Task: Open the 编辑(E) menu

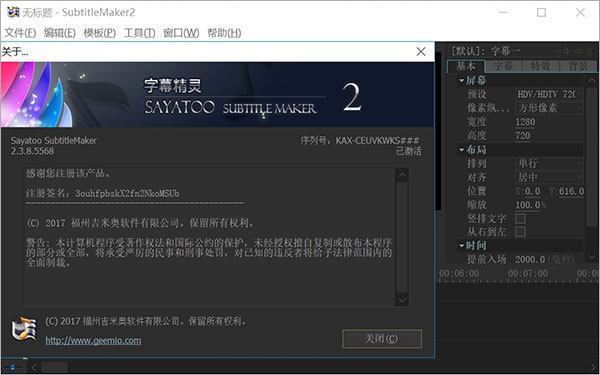Action: point(60,33)
